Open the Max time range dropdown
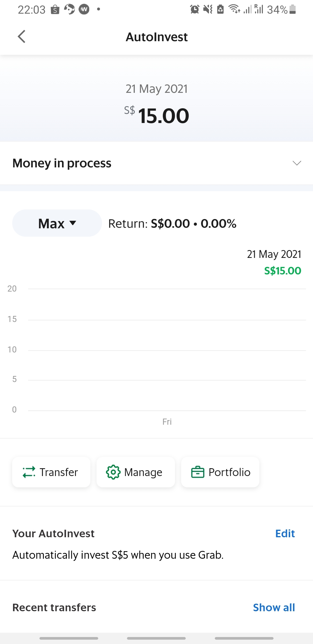The image size is (313, 644). coord(57,223)
